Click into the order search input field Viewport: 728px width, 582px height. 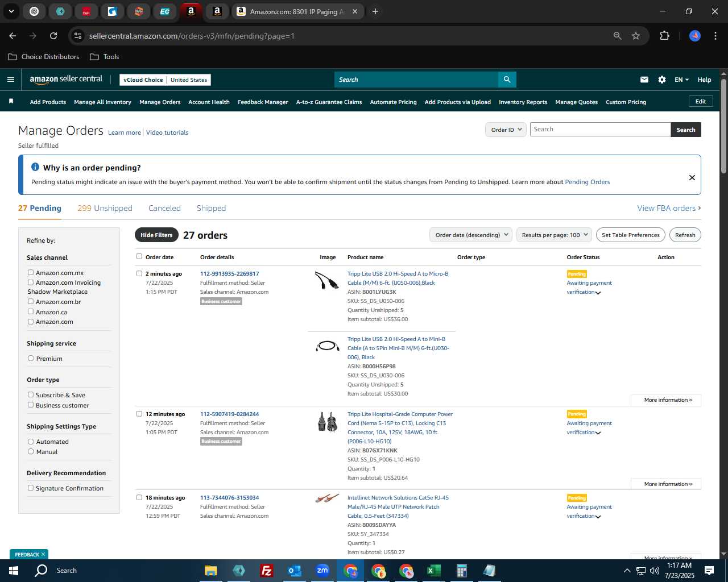coord(600,130)
